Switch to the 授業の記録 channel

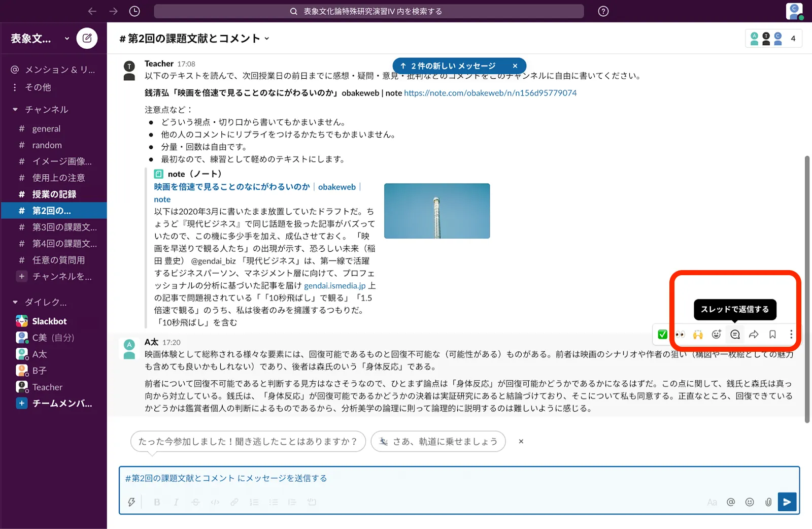[54, 194]
